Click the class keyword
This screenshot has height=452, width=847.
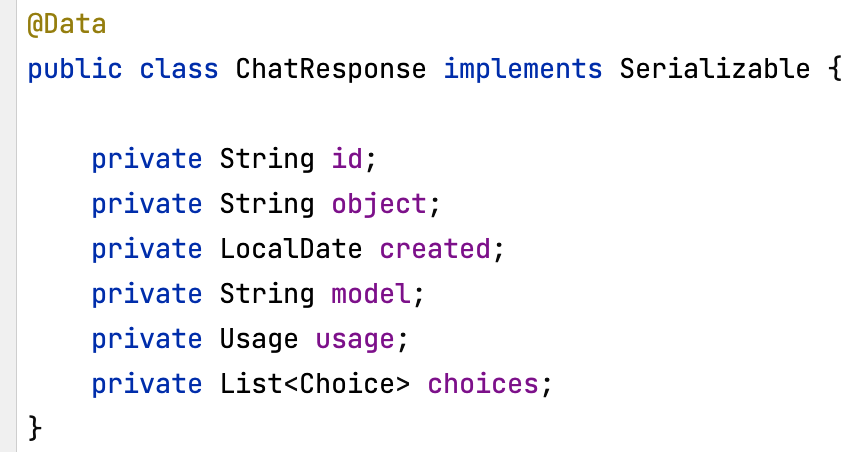pos(179,69)
